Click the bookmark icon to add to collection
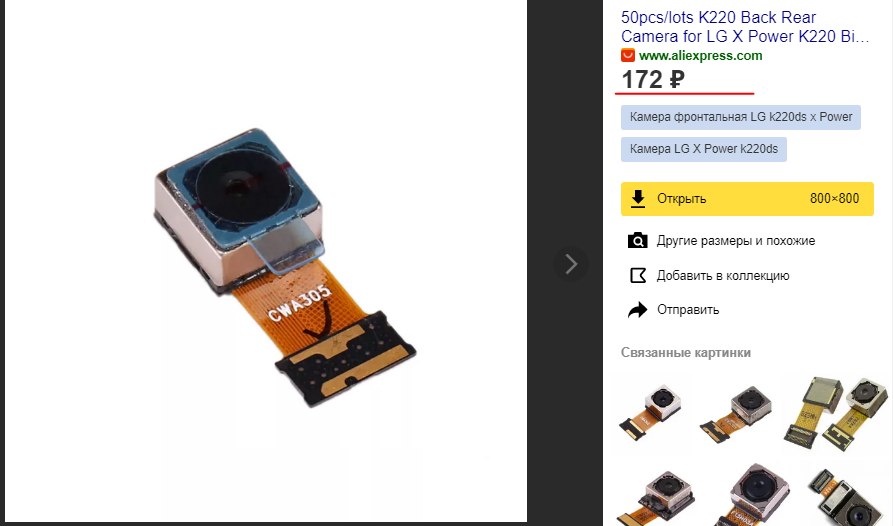This screenshot has width=893, height=526. [638, 276]
